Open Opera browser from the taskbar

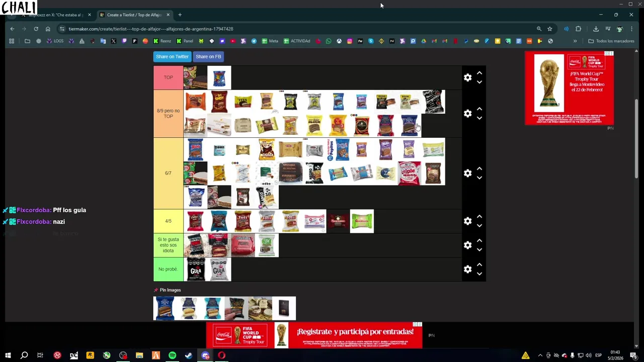[x=221, y=355]
